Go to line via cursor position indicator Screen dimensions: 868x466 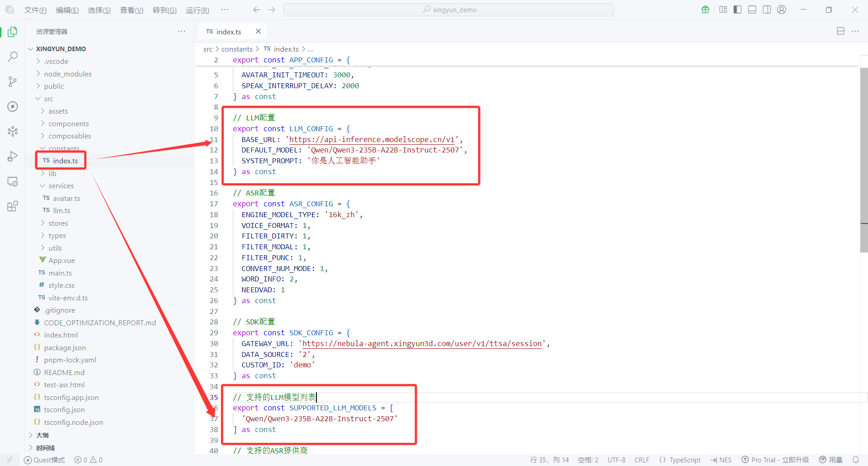click(549, 460)
